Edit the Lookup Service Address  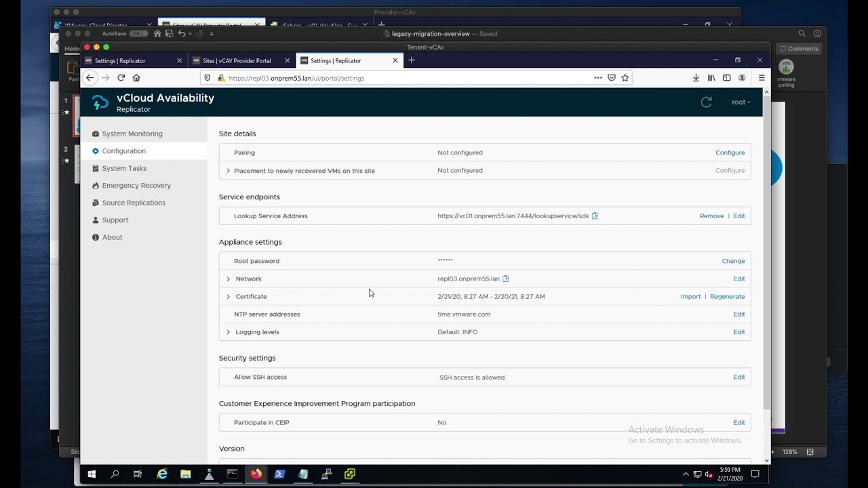pyautogui.click(x=739, y=216)
